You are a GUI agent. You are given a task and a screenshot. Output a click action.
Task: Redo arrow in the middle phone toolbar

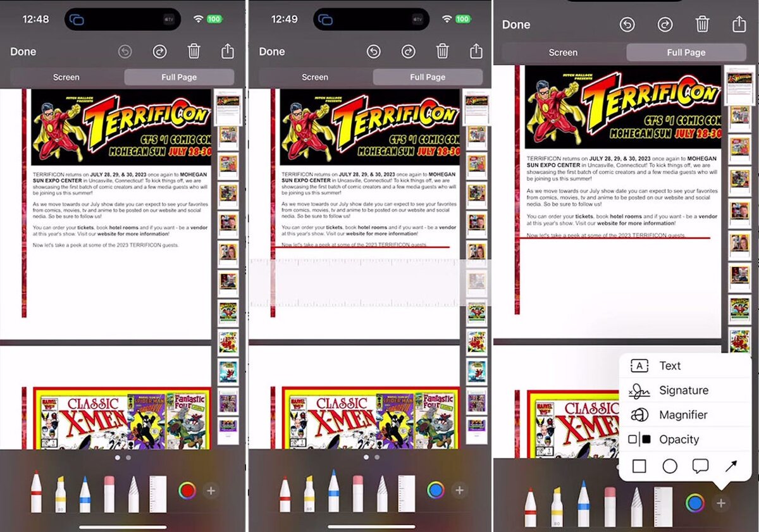(409, 52)
